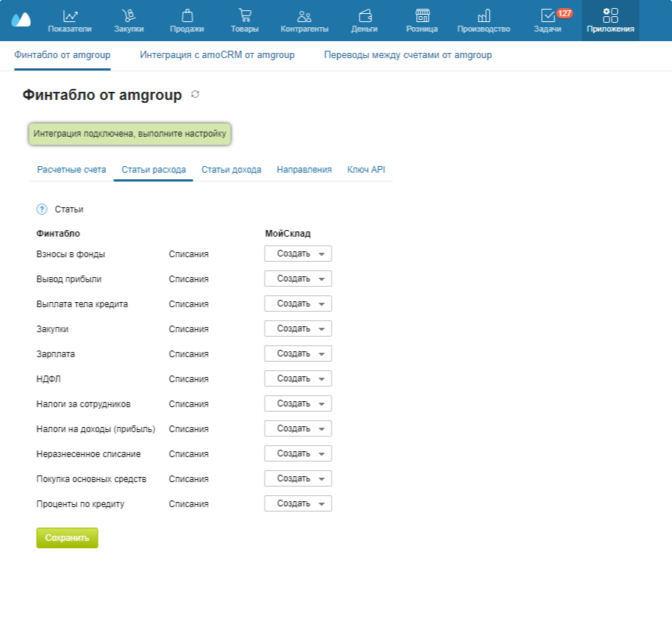Viewport: 672px width, 621px height.
Task: Expand dropdown for Вывод прибыли
Action: pyautogui.click(x=298, y=279)
